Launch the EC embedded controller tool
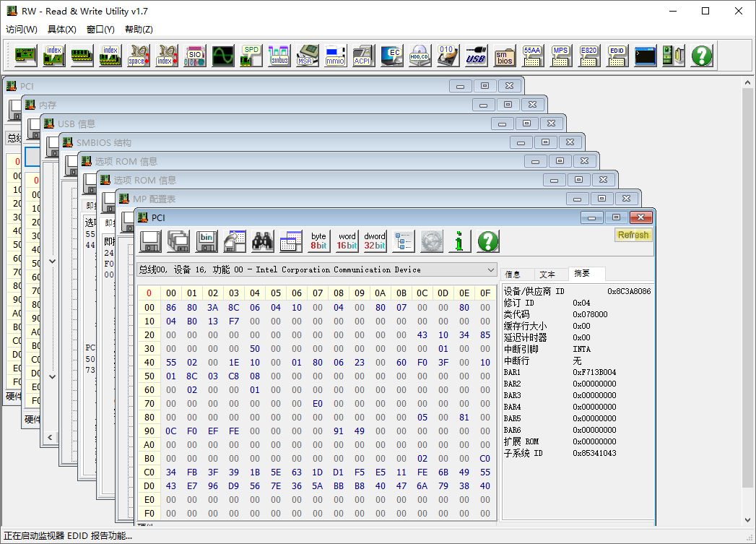 (x=391, y=56)
